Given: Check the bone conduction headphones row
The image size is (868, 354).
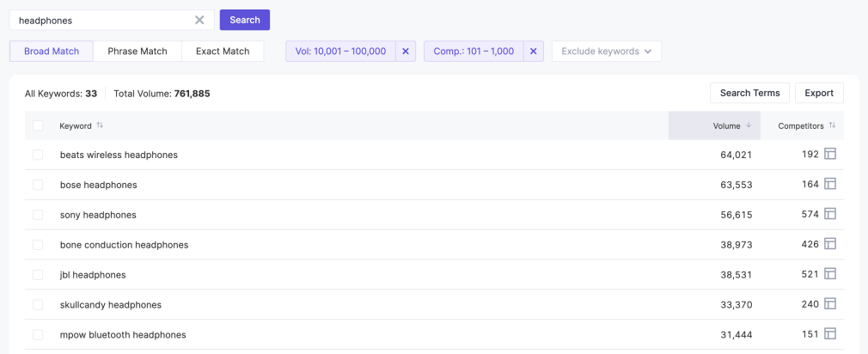Looking at the screenshot, I should [x=38, y=245].
